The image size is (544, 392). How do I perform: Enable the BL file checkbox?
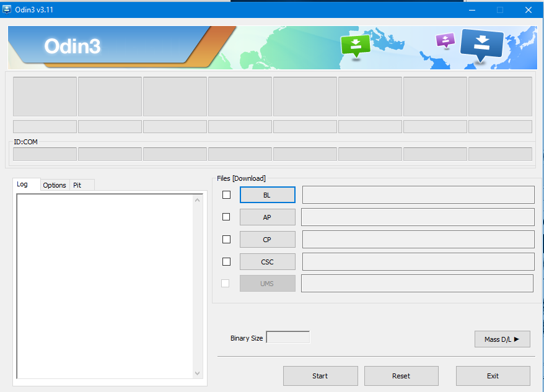[226, 194]
